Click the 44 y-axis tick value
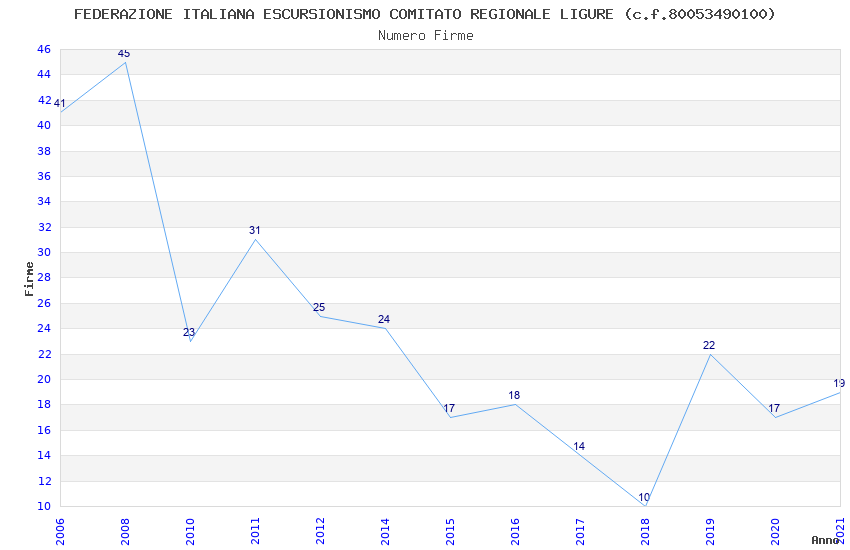This screenshot has width=850, height=550. click(x=44, y=74)
